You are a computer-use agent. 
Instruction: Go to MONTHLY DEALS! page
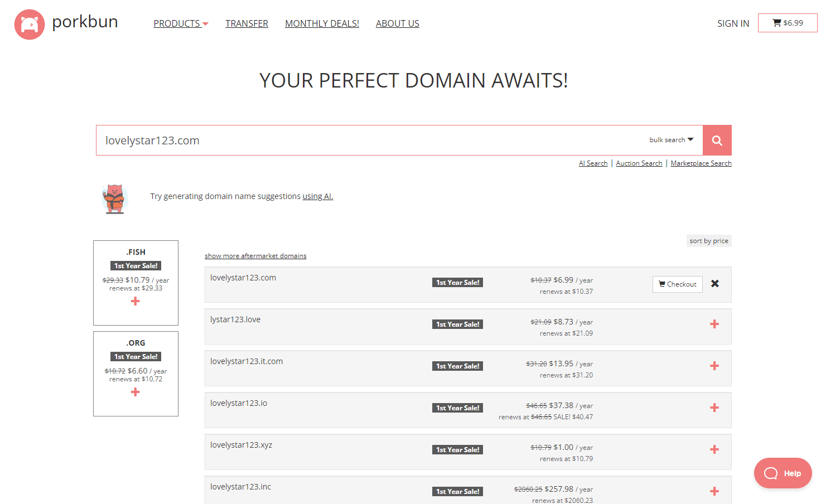[x=322, y=23]
